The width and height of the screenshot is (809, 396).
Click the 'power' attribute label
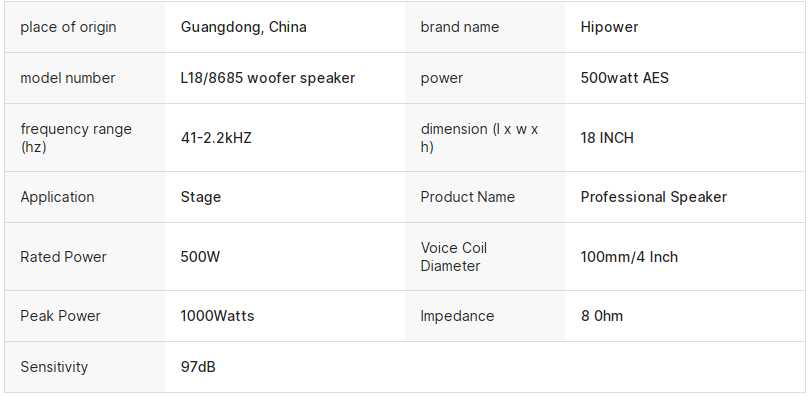pyautogui.click(x=442, y=78)
